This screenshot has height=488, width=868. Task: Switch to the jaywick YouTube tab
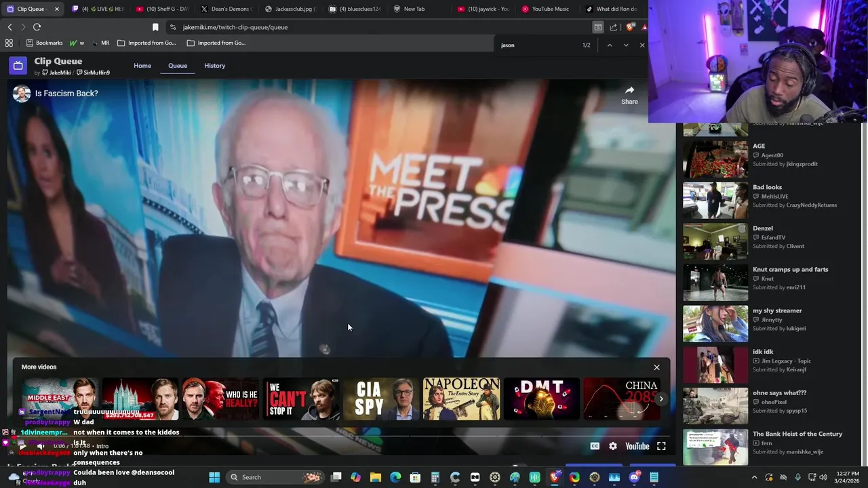point(484,9)
